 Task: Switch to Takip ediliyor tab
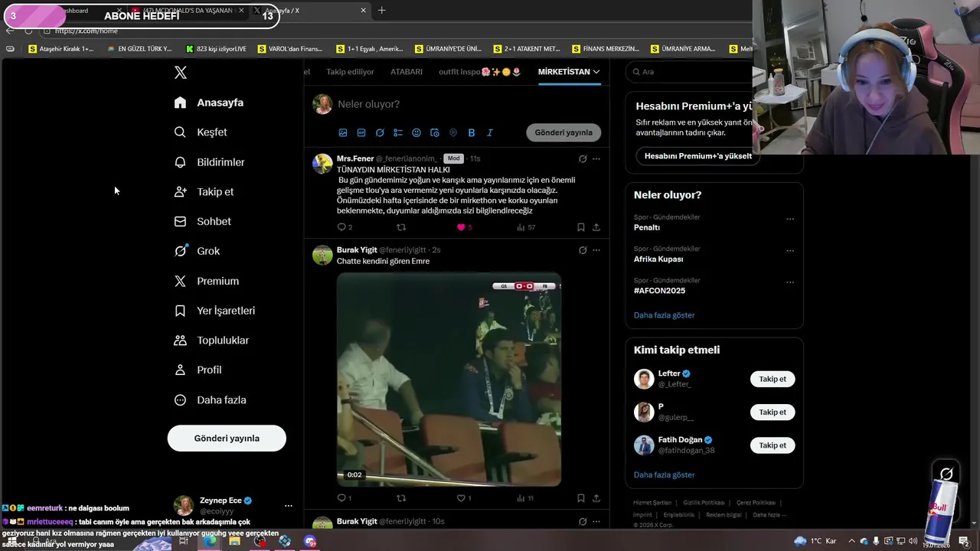click(350, 72)
